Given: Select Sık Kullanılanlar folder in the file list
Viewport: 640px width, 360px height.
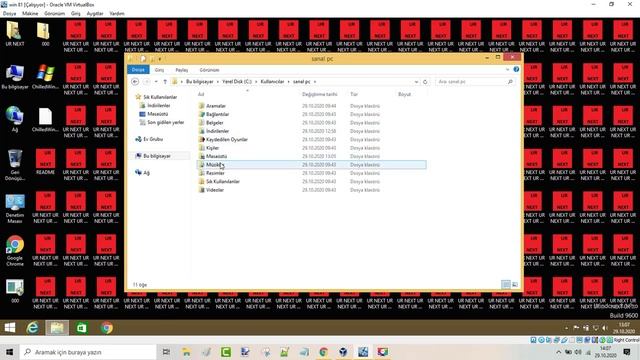Looking at the screenshot, I should [x=222, y=181].
